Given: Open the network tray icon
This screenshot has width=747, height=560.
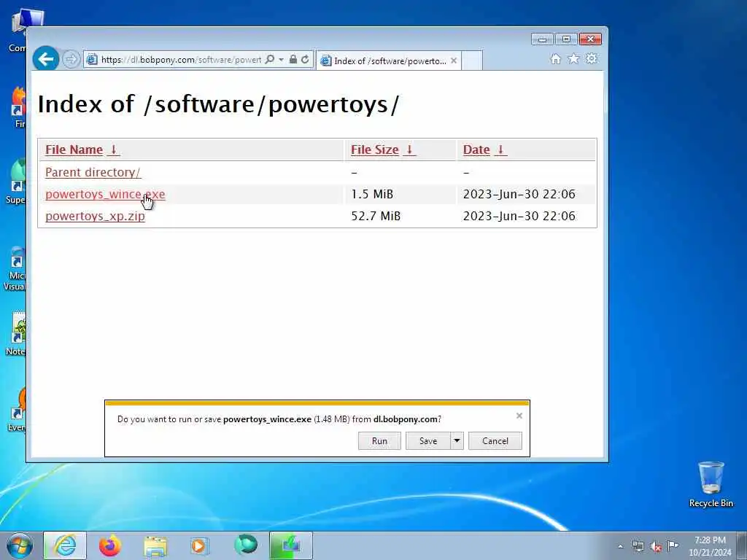Looking at the screenshot, I should [x=638, y=547].
